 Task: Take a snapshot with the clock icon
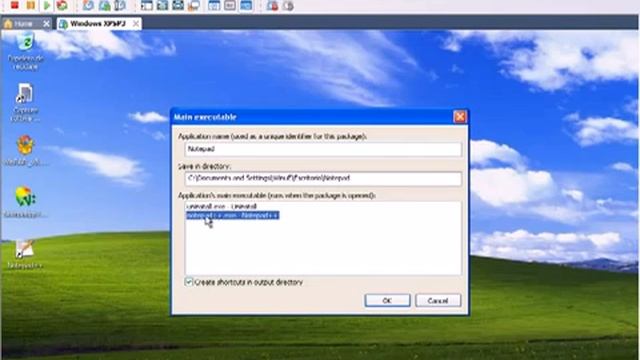88,5
